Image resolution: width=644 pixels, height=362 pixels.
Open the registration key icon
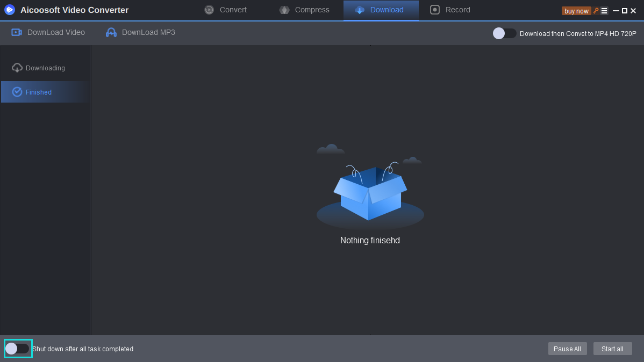(x=596, y=11)
